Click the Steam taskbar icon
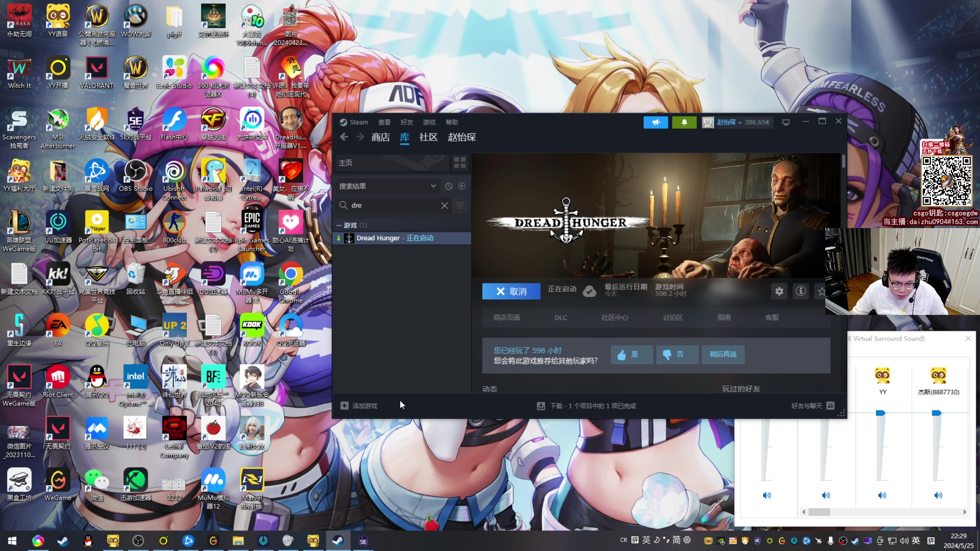Image resolution: width=980 pixels, height=551 pixels. click(337, 541)
